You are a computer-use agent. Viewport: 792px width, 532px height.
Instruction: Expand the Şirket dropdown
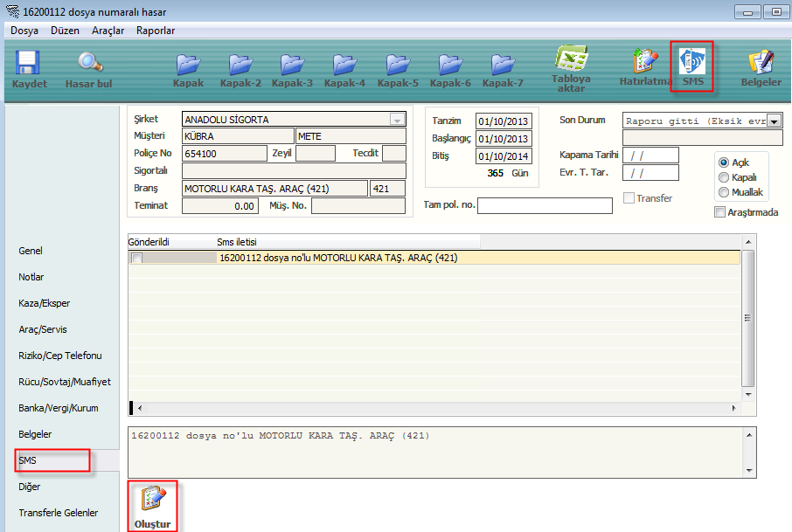click(397, 120)
